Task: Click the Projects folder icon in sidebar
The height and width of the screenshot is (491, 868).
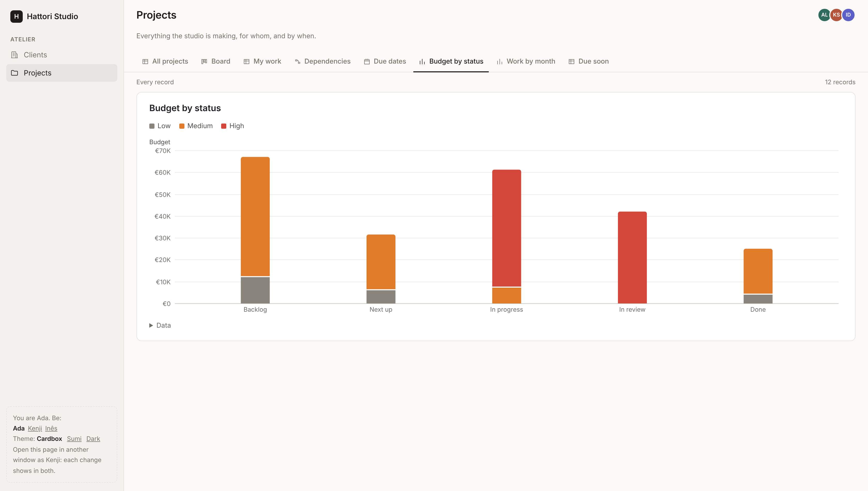Action: pos(14,73)
